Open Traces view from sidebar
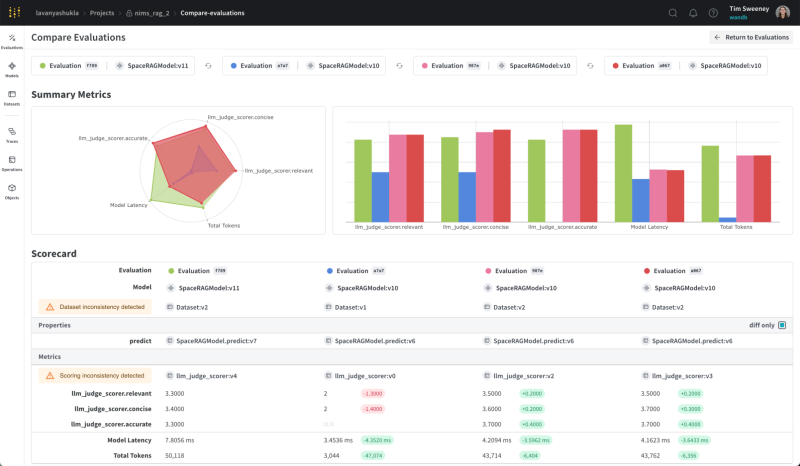Screen dimensions: 800x466 click(x=12, y=133)
